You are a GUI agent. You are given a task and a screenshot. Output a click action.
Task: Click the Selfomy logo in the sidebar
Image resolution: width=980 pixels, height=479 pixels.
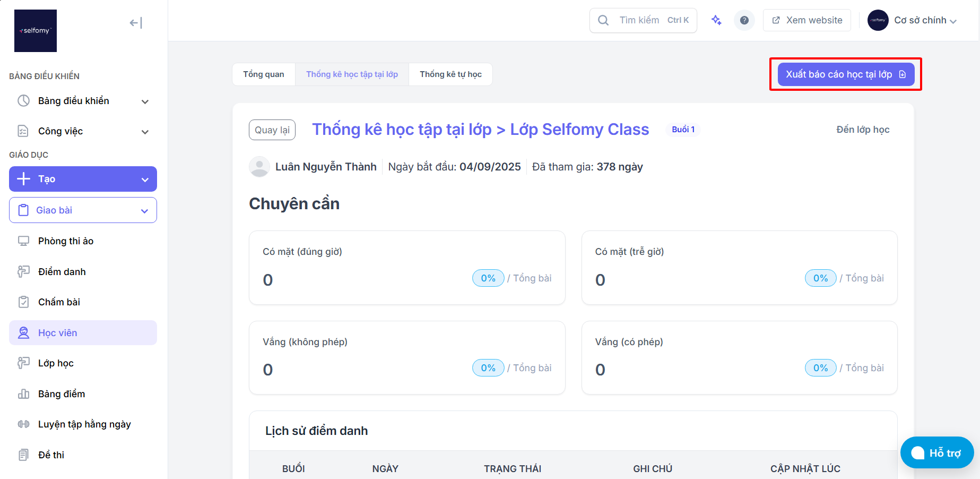click(x=36, y=31)
